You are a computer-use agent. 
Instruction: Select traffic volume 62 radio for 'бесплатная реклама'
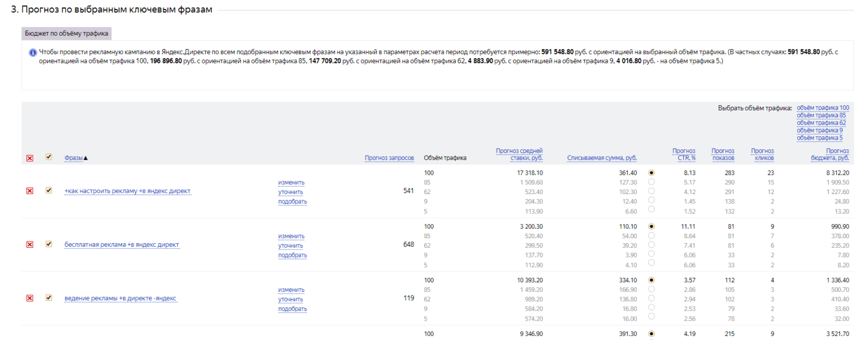pos(652,246)
